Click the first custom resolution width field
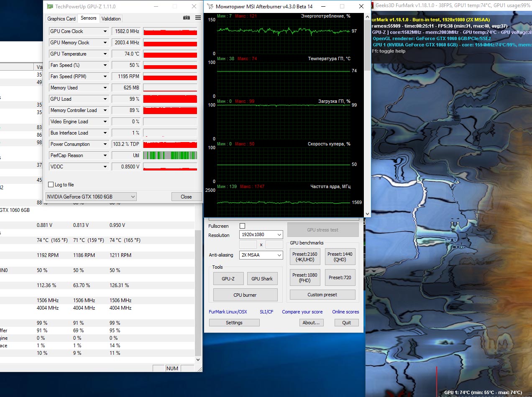The height and width of the screenshot is (397, 532). click(x=248, y=245)
